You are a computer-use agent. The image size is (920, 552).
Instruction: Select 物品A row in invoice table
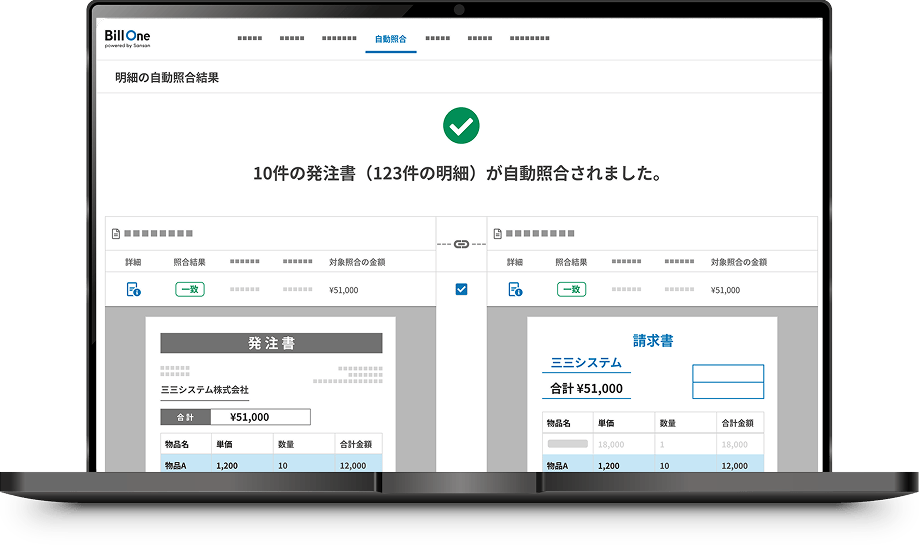[653, 465]
